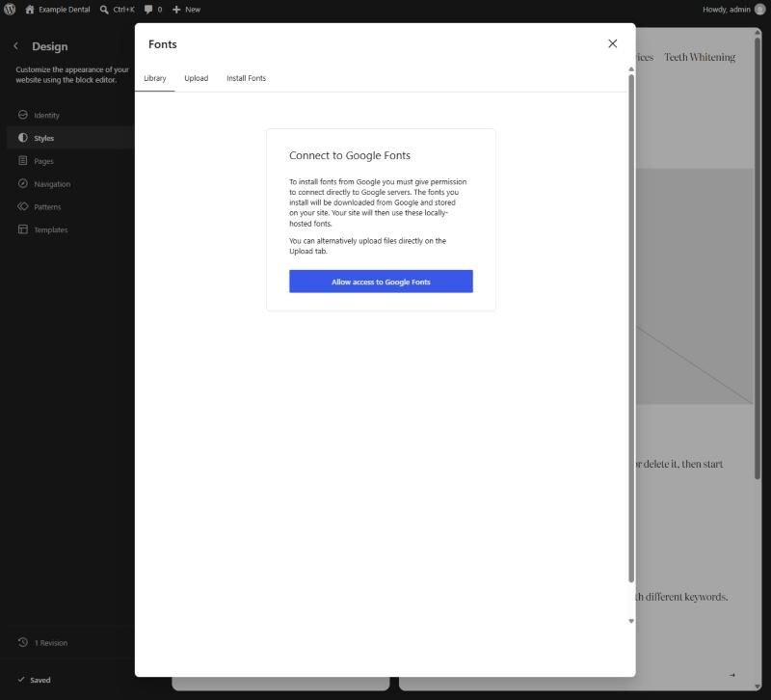Screen dimensions: 771x700
Task: Close the Fonts dialog
Action: point(613,43)
